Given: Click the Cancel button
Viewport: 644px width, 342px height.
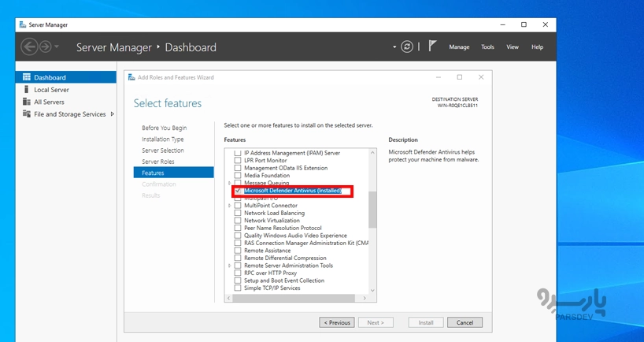Looking at the screenshot, I should [x=464, y=322].
